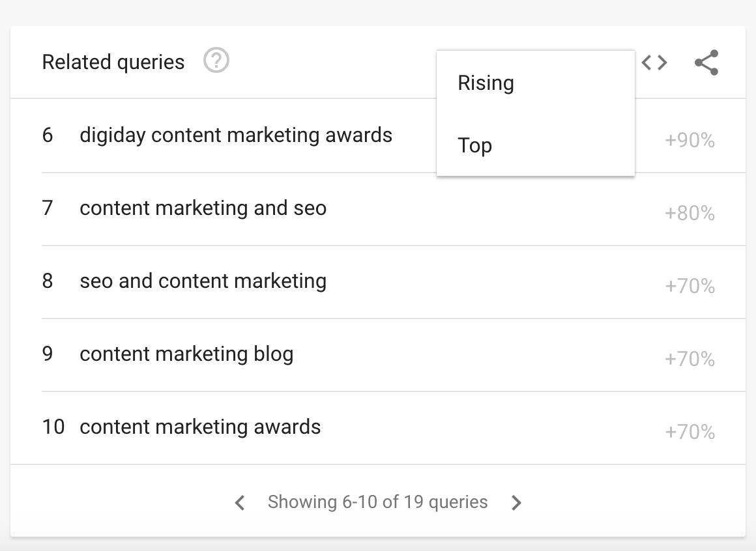Click the Related queries heading
Screen dimensions: 756x551
[113, 63]
